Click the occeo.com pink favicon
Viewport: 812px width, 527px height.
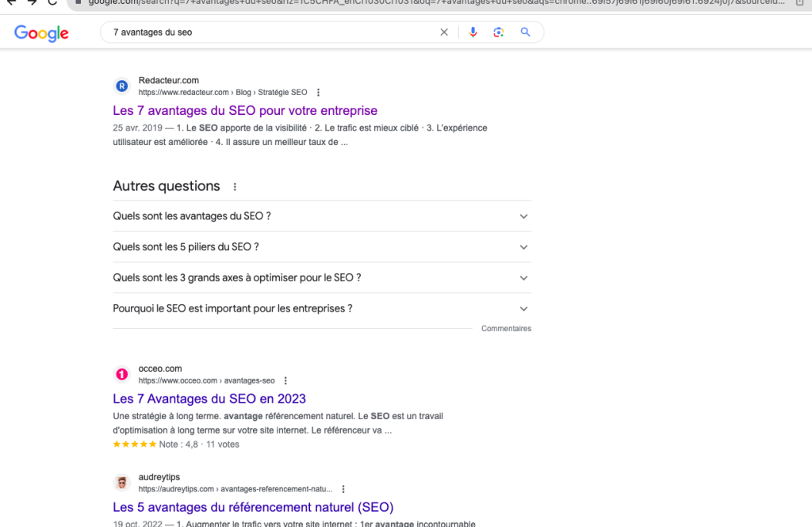[121, 374]
